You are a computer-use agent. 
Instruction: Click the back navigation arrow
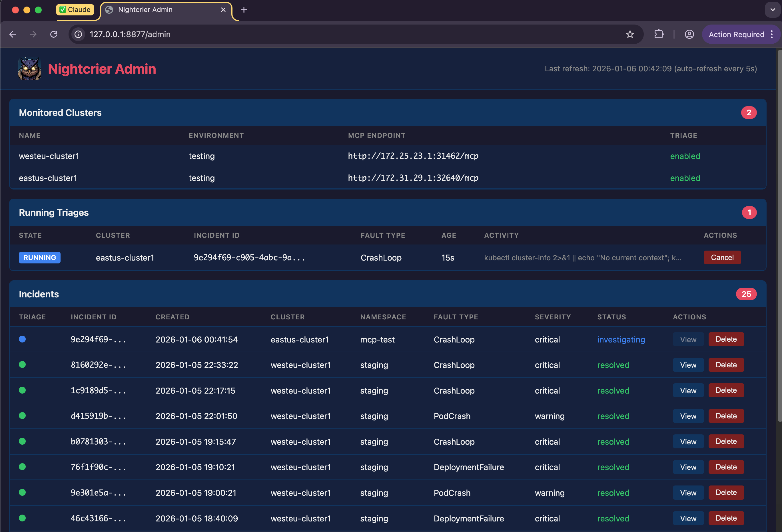(13, 34)
